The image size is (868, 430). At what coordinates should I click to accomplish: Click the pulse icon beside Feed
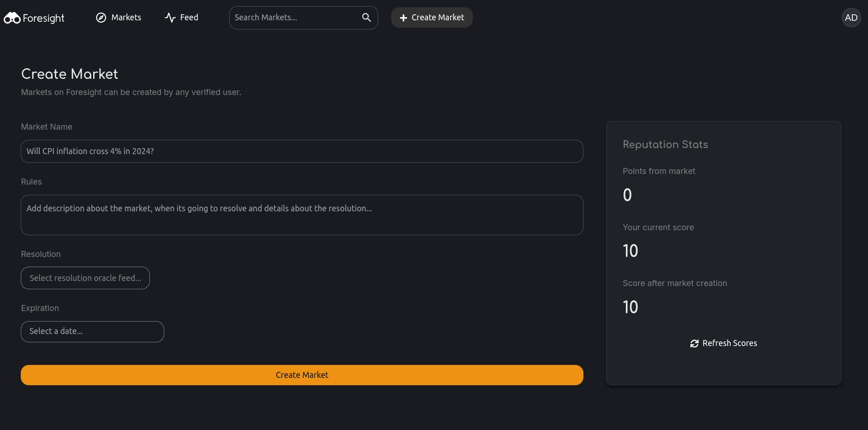[x=170, y=18]
